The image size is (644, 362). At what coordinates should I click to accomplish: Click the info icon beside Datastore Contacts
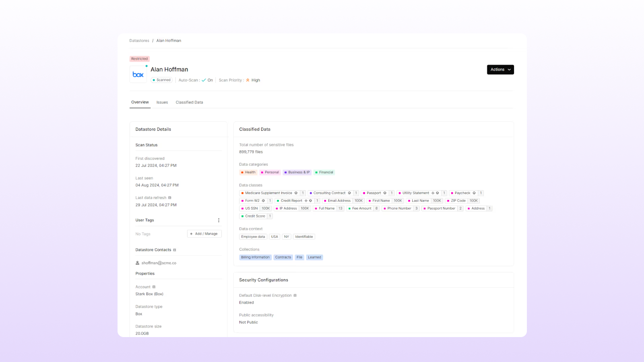tap(175, 250)
